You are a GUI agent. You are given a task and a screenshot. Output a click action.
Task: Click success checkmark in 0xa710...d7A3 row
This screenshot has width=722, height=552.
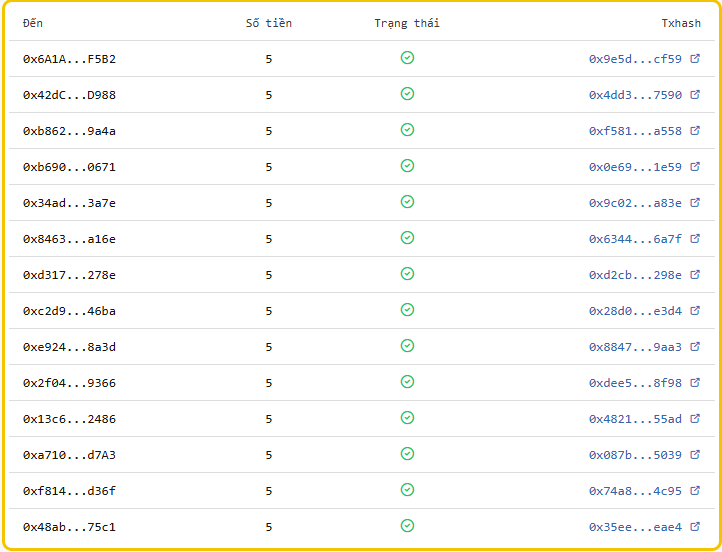[x=407, y=453]
